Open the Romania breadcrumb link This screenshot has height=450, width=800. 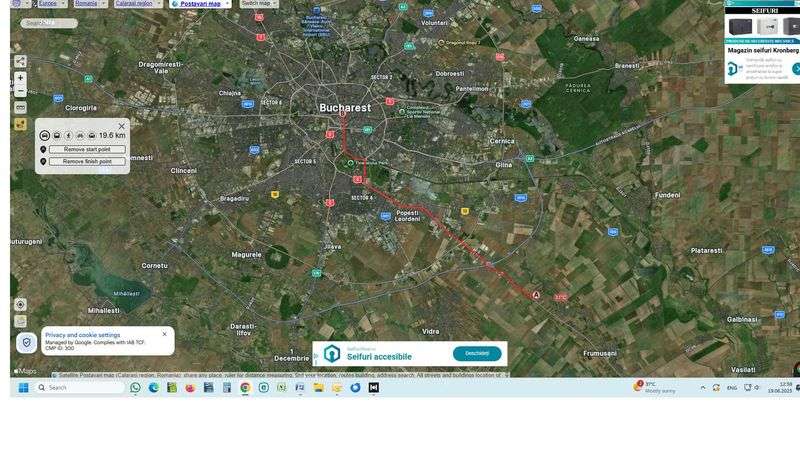86,4
